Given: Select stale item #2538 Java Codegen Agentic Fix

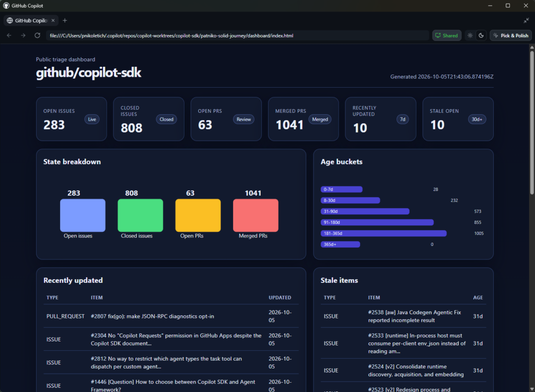Looking at the screenshot, I should [403, 316].
